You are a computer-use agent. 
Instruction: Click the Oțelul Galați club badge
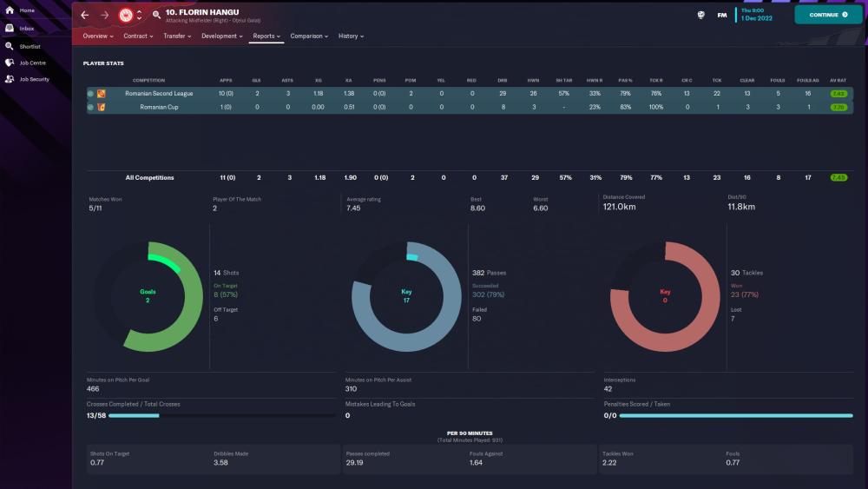pyautogui.click(x=126, y=15)
